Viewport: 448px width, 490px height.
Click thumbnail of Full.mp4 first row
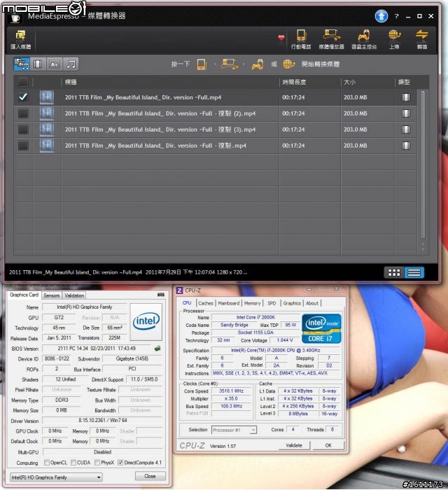46,97
